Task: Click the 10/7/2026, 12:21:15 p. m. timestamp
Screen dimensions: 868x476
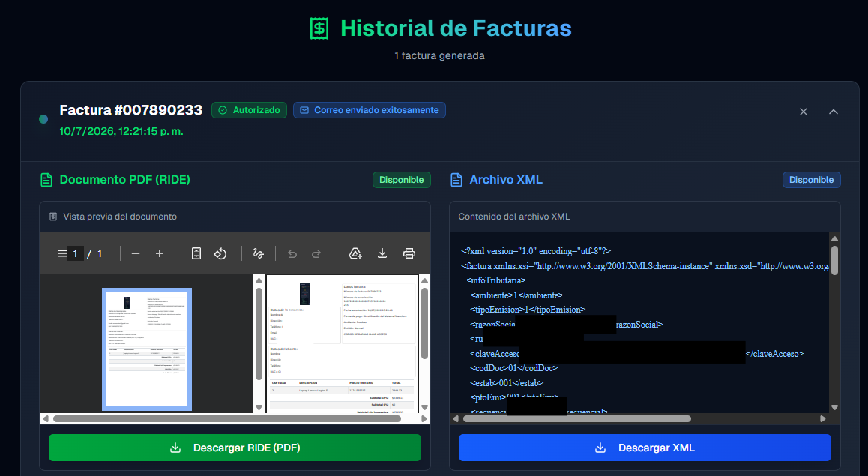Action: (121, 132)
